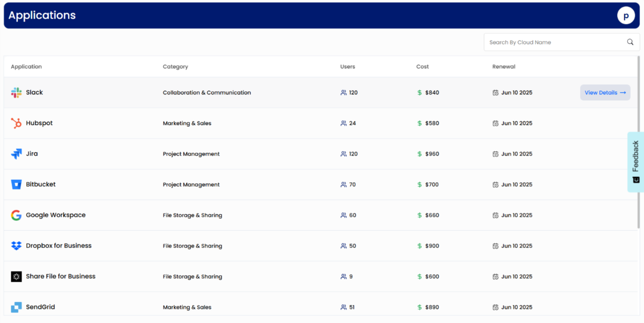
Task: Click Project Management in Jira row
Action: tap(192, 154)
